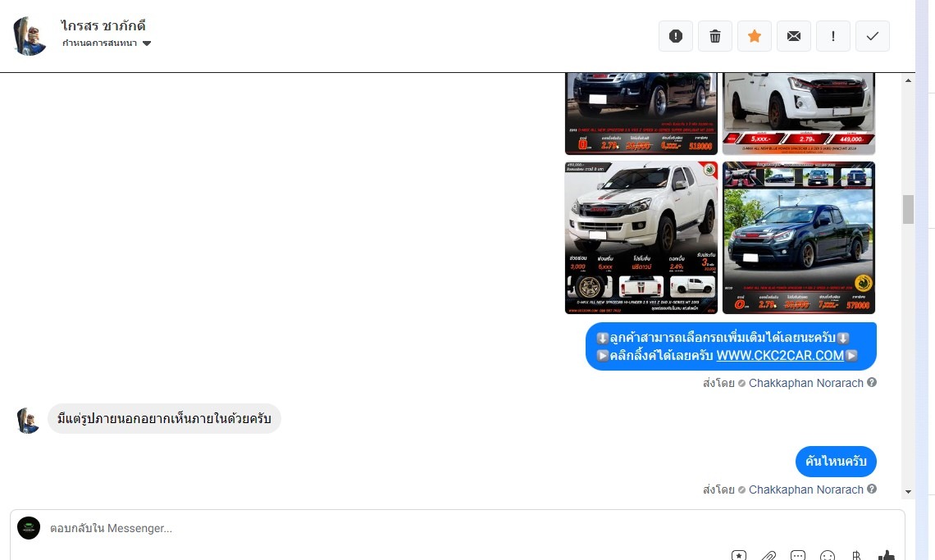Attach a file with the paperclip icon
The height and width of the screenshot is (560, 935).
(x=769, y=555)
